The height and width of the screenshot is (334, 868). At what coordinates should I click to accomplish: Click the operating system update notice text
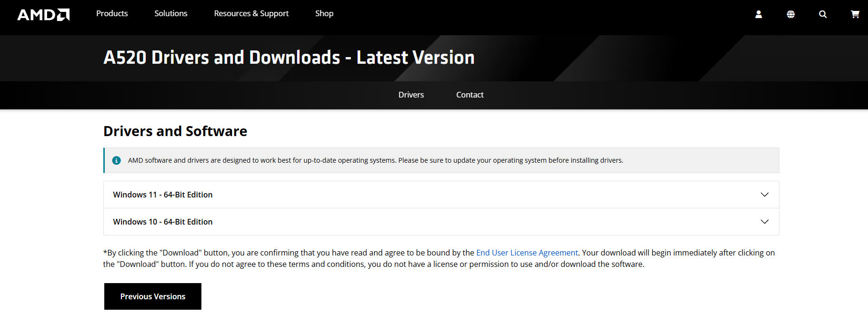376,160
